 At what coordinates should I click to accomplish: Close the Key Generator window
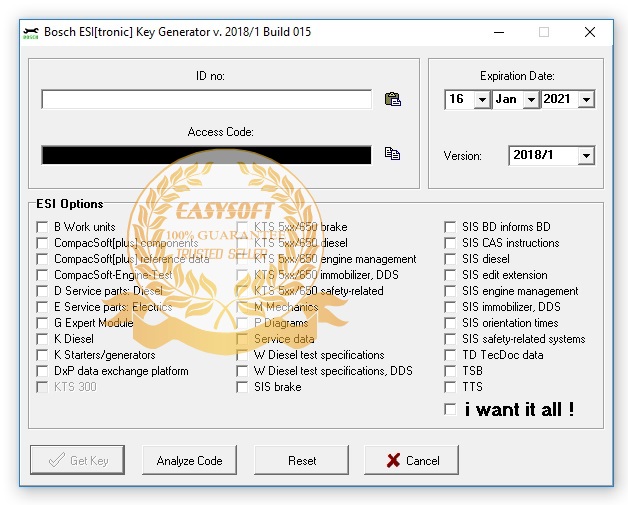tap(590, 32)
